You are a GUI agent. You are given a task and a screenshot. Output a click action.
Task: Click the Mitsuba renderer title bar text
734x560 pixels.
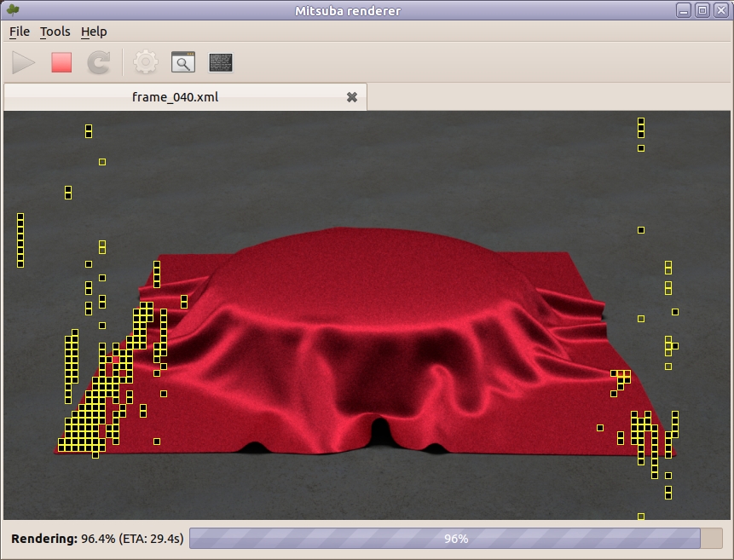click(x=367, y=10)
